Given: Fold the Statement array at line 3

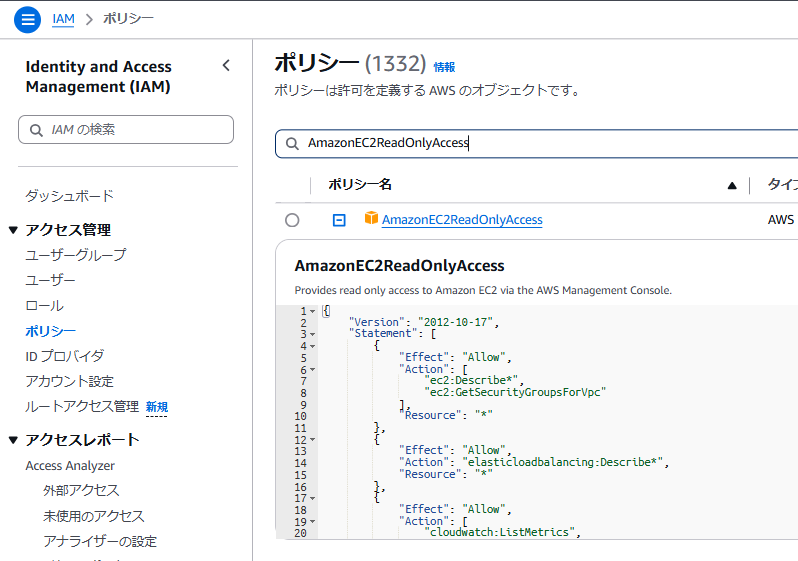Looking at the screenshot, I should pos(312,334).
